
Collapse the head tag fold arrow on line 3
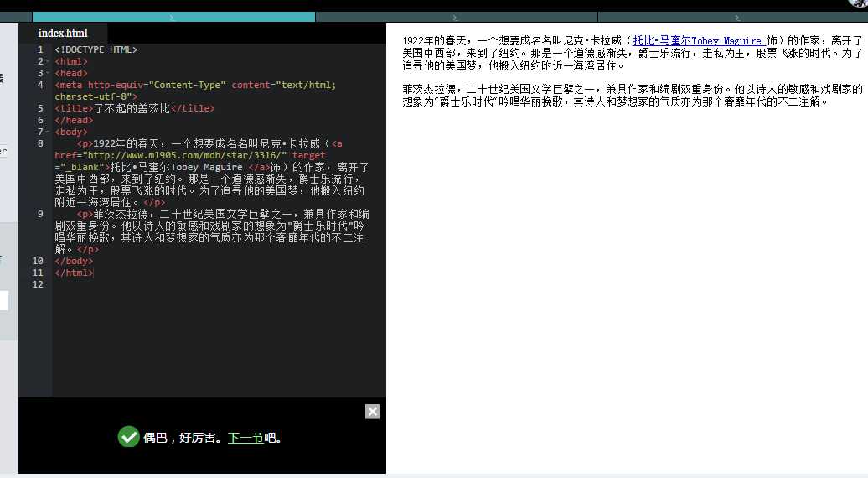48,73
